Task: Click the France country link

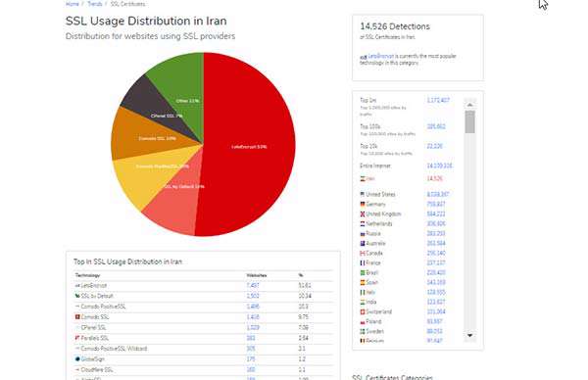Action: pyautogui.click(x=373, y=262)
